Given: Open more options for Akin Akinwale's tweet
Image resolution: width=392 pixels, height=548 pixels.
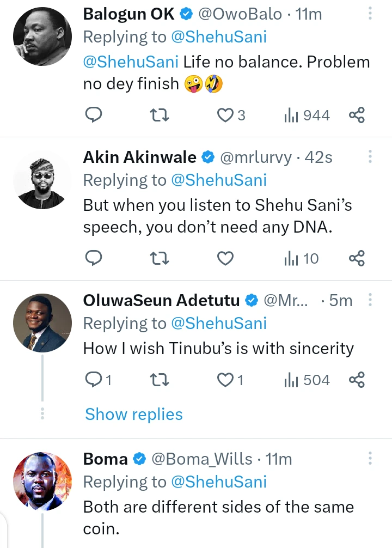Looking at the screenshot, I should (370, 157).
